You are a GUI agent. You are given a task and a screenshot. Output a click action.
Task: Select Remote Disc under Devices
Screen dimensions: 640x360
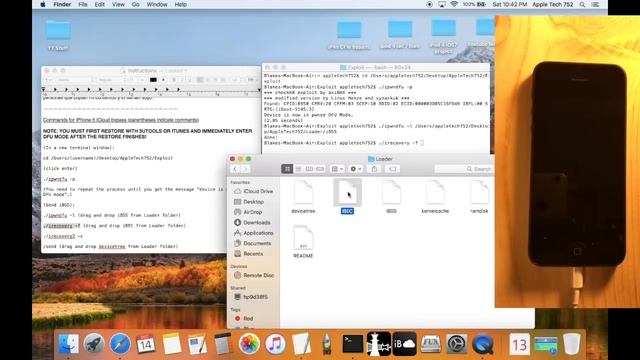click(x=254, y=275)
